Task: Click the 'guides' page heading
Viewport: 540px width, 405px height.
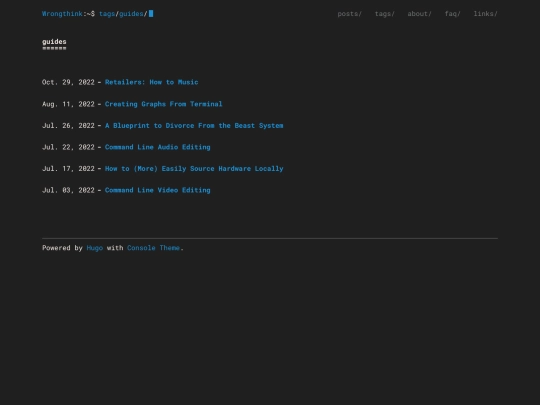Action: pos(54,42)
